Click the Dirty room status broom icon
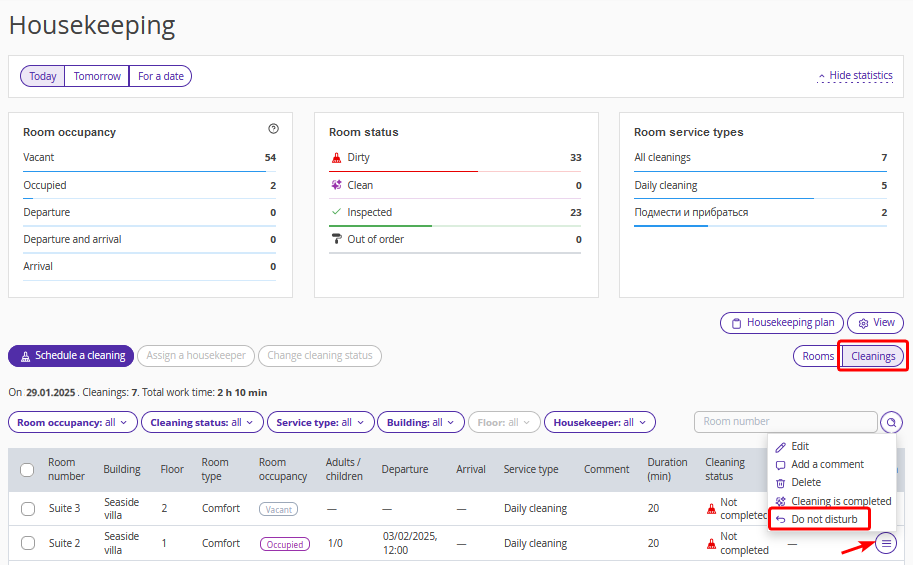This screenshot has height=565, width=913. pyautogui.click(x=336, y=158)
